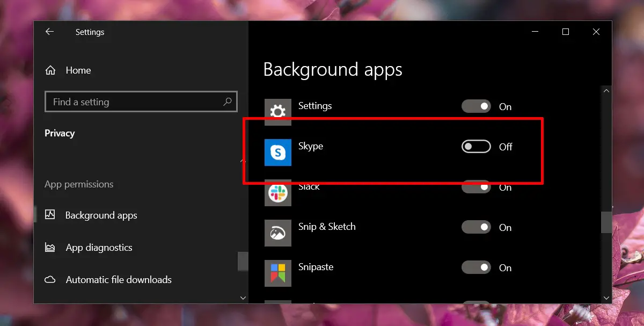The height and width of the screenshot is (326, 644).
Task: Click the search magnifier icon
Action: point(228,102)
